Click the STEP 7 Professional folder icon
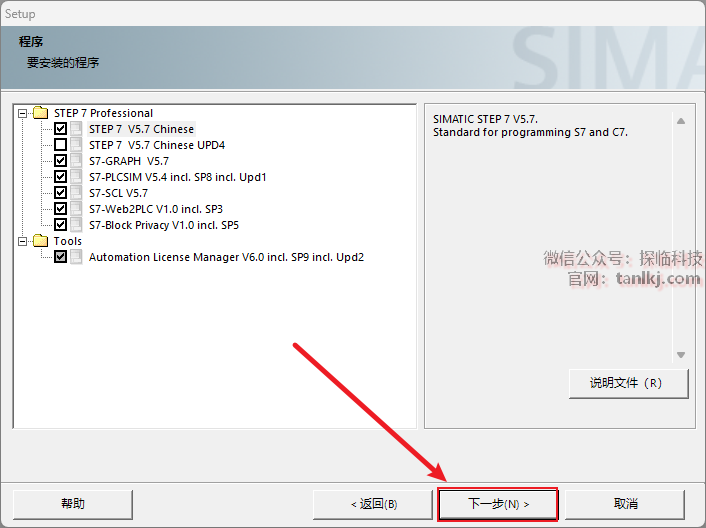Image resolution: width=706 pixels, height=528 pixels. tap(41, 112)
